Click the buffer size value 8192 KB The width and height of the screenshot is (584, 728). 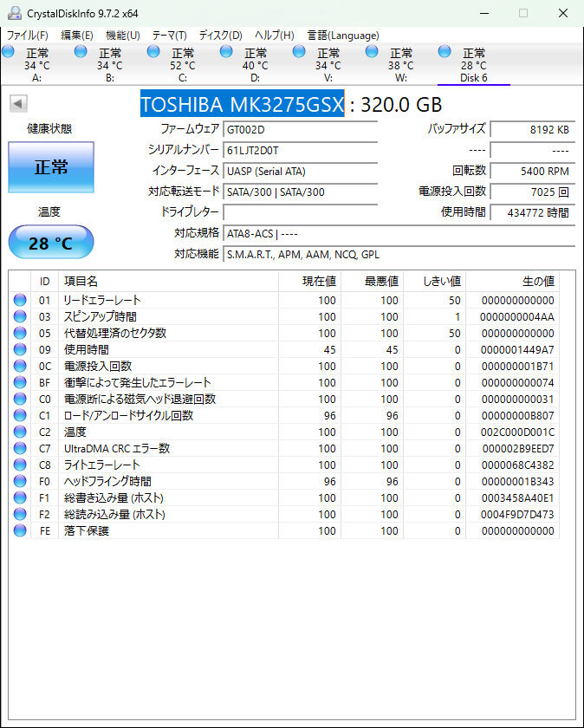click(x=533, y=129)
